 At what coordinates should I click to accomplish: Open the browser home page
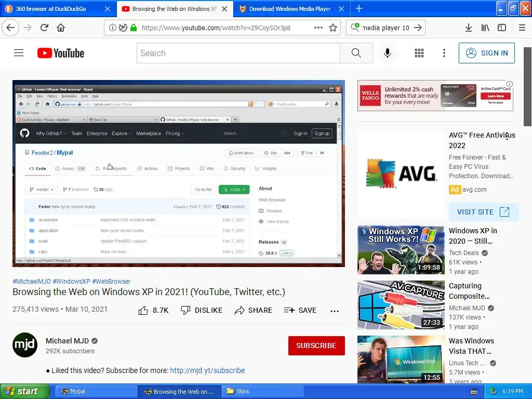coord(61,28)
